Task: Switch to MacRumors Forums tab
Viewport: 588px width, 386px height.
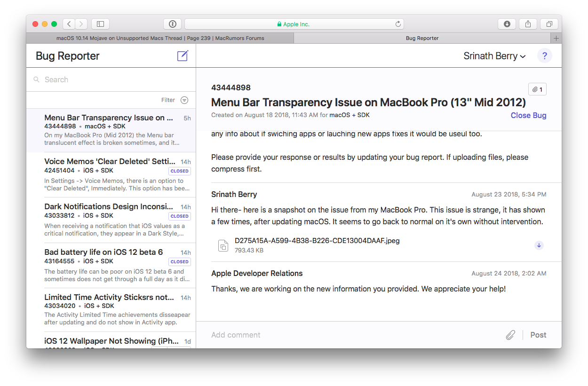Action: coord(160,38)
